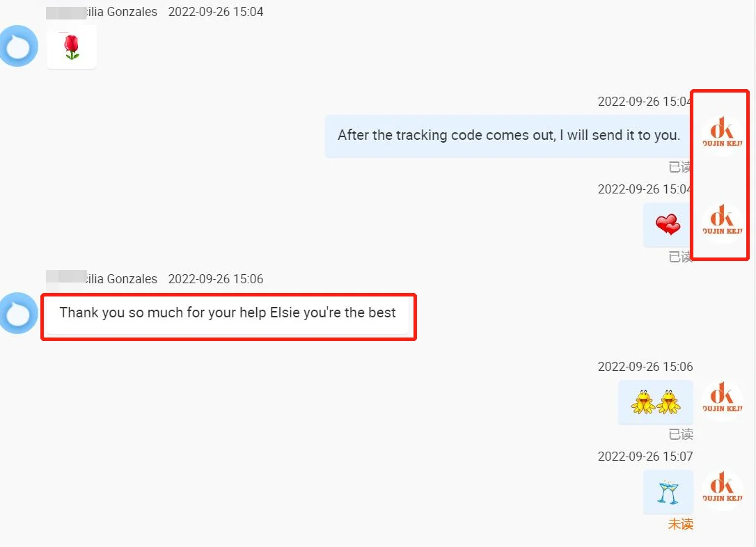Image resolution: width=756 pixels, height=547 pixels.
Task: Click timestamp 2022-09-26 15:06 above frogs sticker
Action: pos(645,367)
